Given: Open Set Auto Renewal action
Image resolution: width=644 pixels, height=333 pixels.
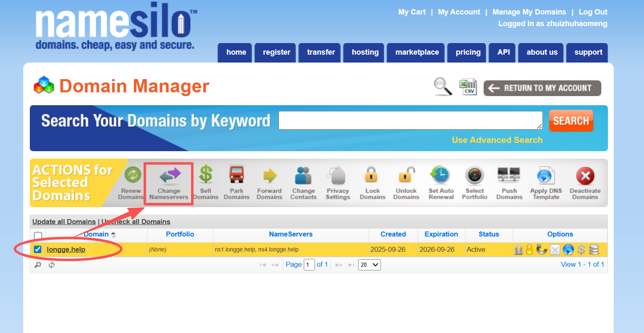Looking at the screenshot, I should point(441,183).
